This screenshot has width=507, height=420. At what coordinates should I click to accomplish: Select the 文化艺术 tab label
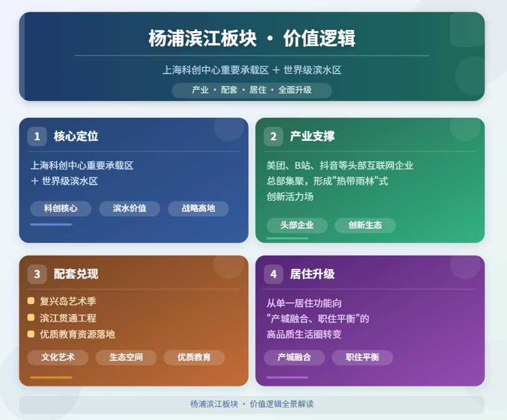click(x=59, y=358)
